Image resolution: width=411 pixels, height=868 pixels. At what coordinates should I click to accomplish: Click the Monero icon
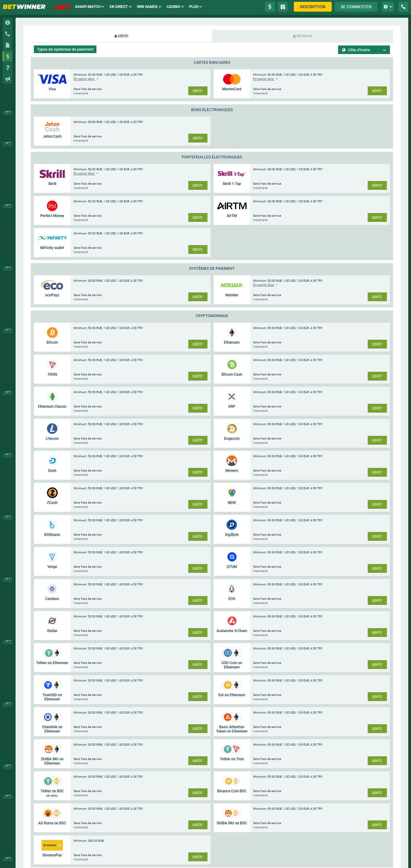click(232, 461)
